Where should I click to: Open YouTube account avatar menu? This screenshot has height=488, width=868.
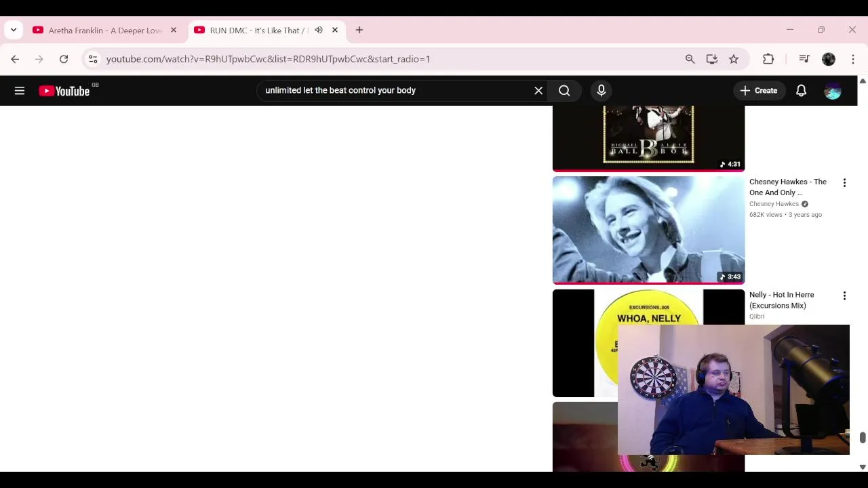(832, 91)
